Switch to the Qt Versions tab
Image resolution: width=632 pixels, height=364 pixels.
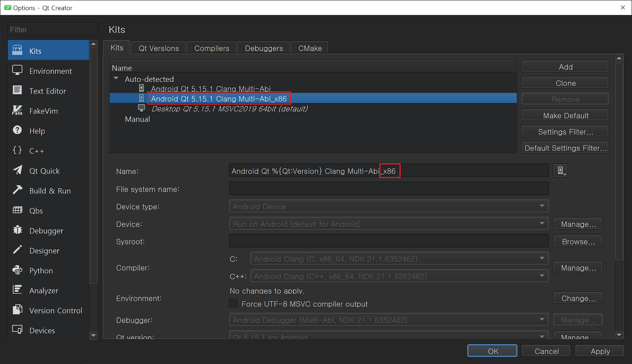click(x=159, y=48)
